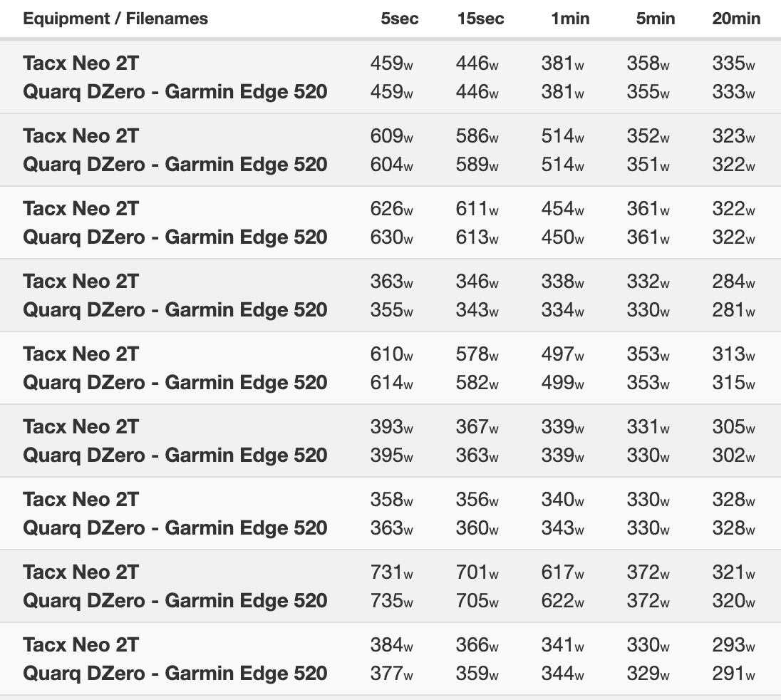Select the 284w 20min value
Screen dimensions: 781x700
pyautogui.click(x=734, y=281)
